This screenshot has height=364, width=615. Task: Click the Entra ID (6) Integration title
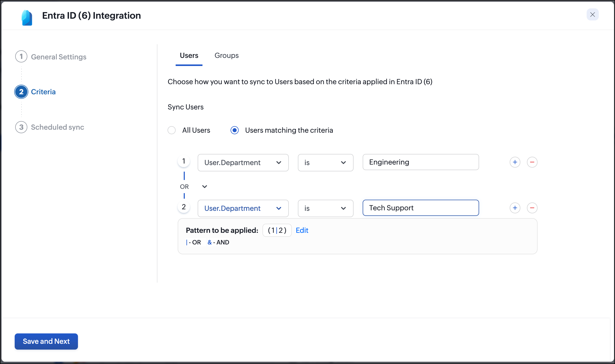tap(91, 15)
